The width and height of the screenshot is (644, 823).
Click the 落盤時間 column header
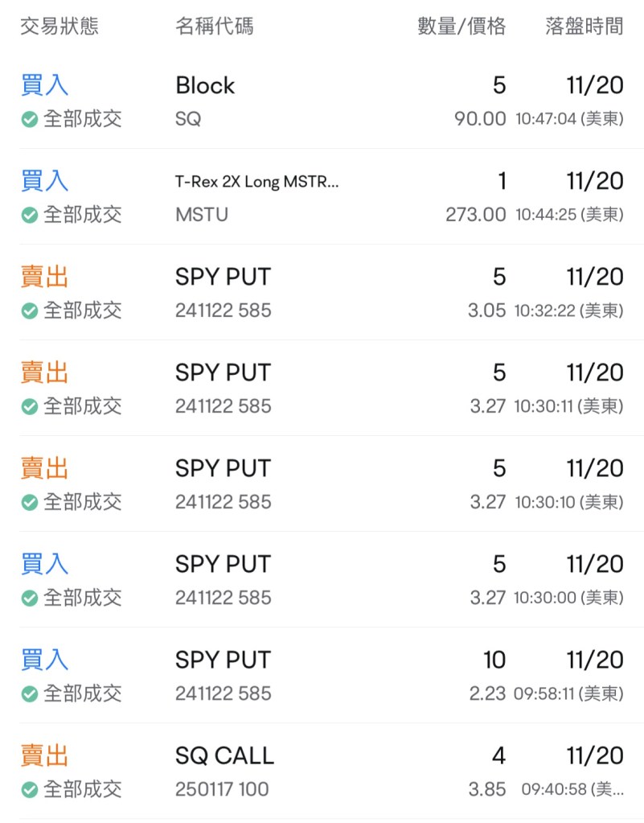tap(584, 27)
